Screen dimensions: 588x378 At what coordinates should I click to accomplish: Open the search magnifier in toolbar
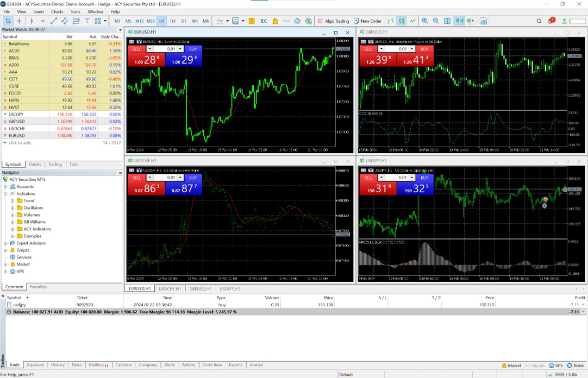pyautogui.click(x=539, y=21)
